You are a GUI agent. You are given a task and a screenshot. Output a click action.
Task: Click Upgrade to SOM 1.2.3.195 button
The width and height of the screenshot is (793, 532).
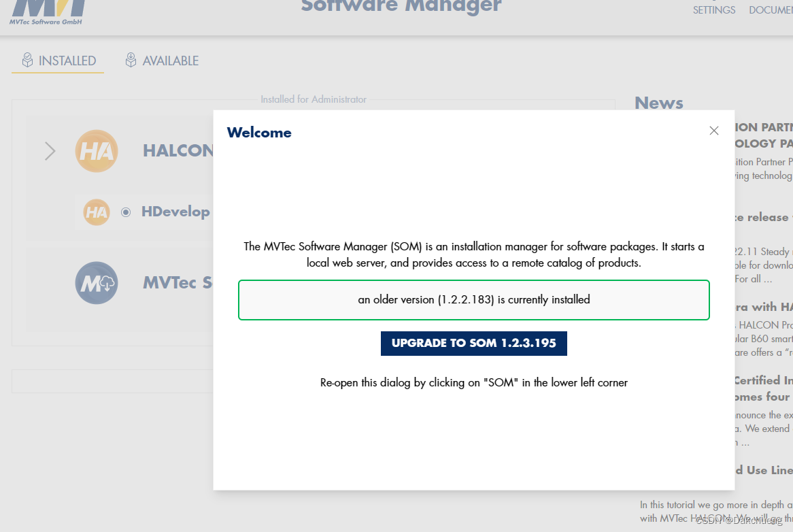pos(474,344)
